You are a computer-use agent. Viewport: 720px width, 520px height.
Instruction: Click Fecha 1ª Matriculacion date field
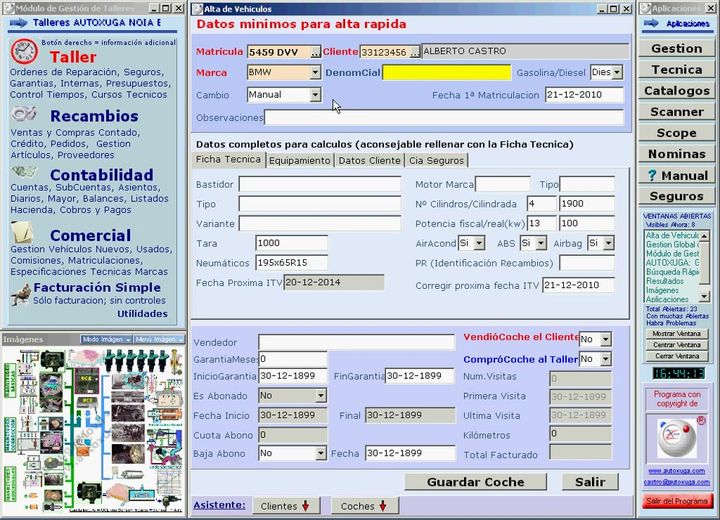584,95
